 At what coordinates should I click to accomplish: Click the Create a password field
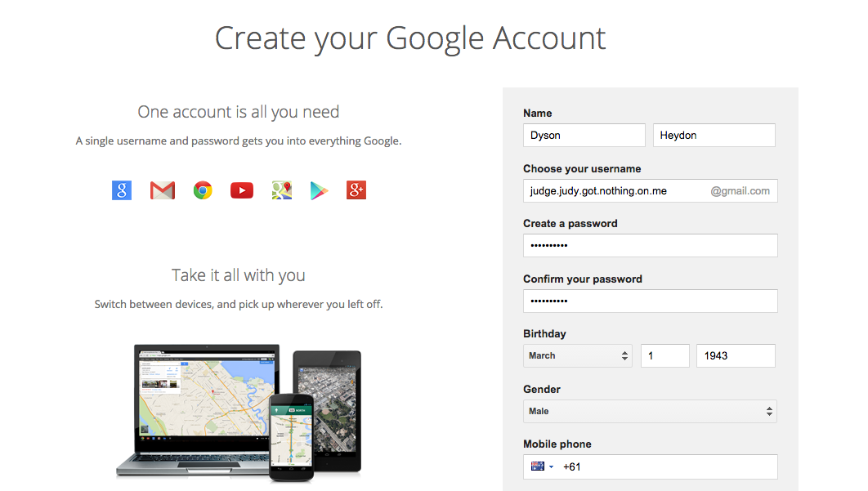click(x=650, y=246)
